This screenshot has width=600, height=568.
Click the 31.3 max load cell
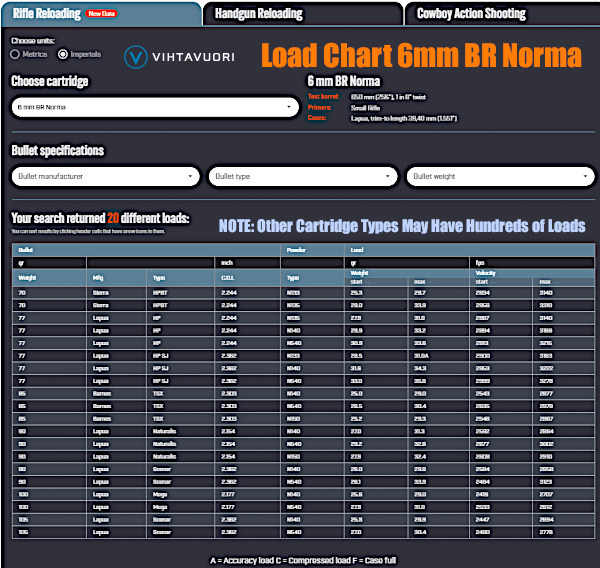coord(439,432)
